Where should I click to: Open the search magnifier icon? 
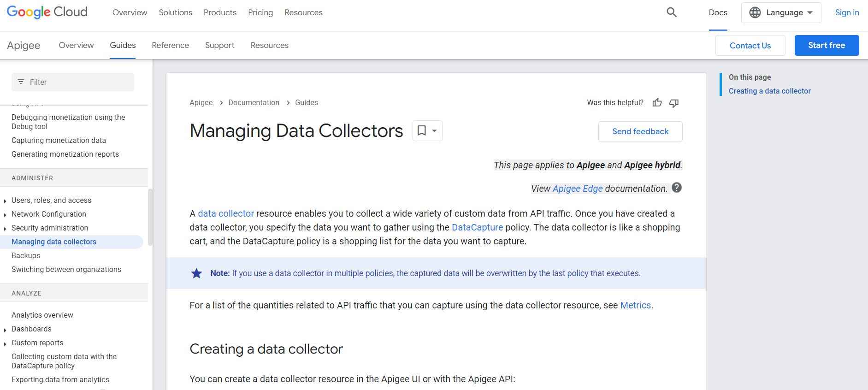tap(672, 12)
